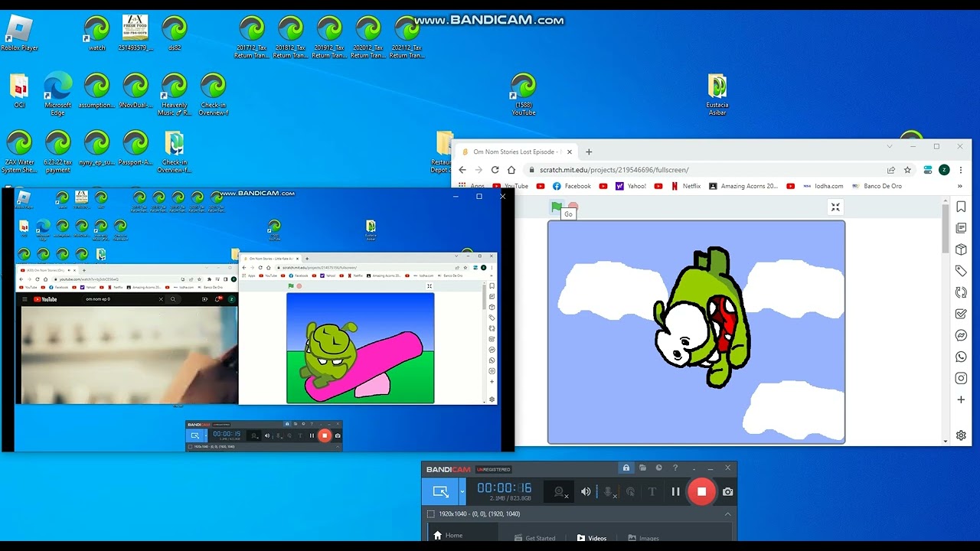980x551 pixels.
Task: Select (1588) YouTube desktop shortcut
Action: tap(524, 94)
